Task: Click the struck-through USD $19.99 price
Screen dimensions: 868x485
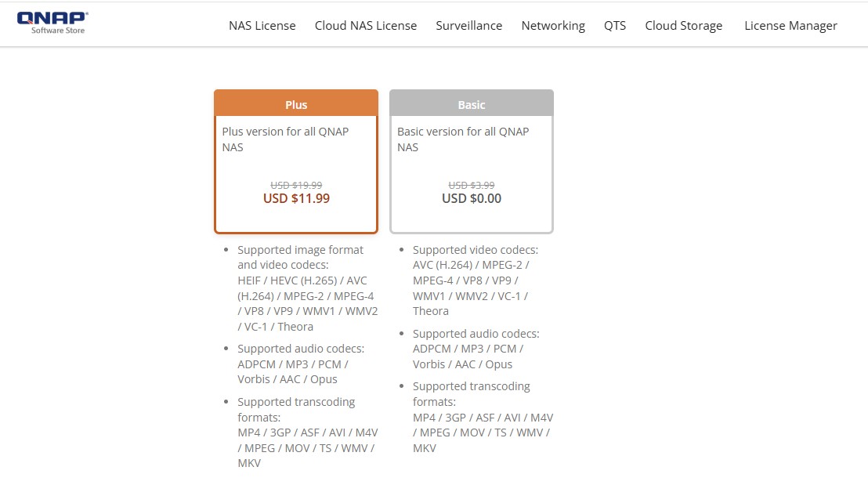Action: point(296,186)
